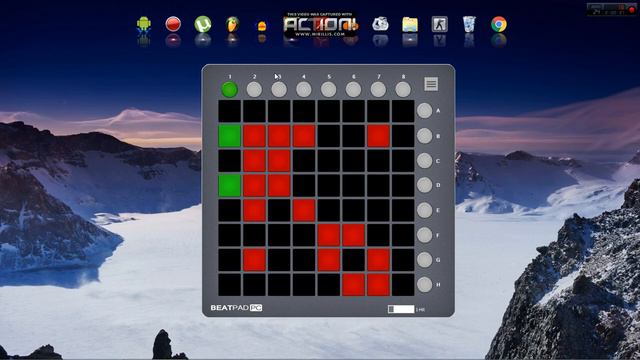Tap the black pad in row A column 1

[x=229, y=111]
